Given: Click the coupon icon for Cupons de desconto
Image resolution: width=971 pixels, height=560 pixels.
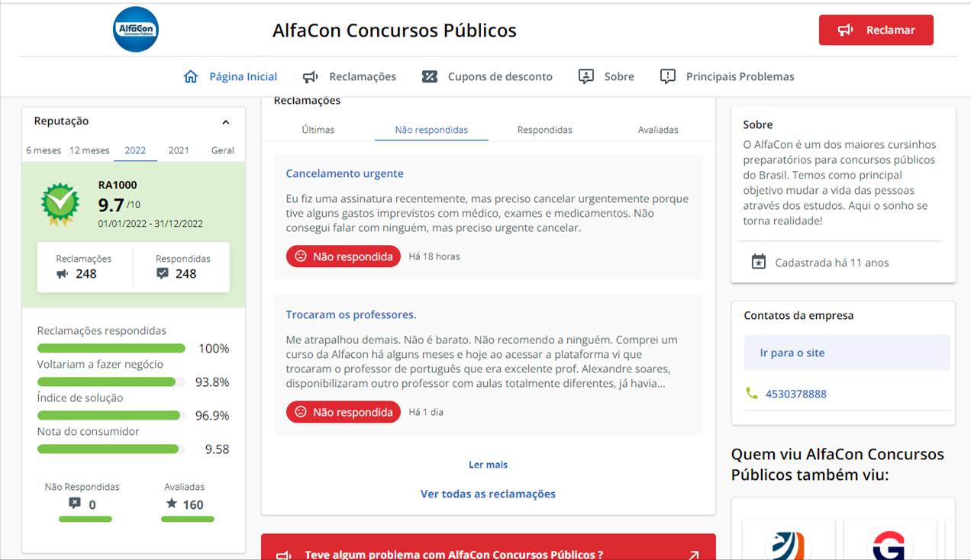Looking at the screenshot, I should point(430,76).
